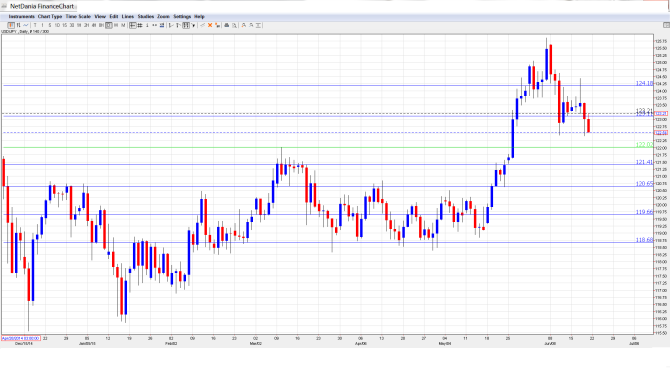This screenshot has height=377, width=670.
Task: Click the green 122.02 level label
Action: (644, 145)
